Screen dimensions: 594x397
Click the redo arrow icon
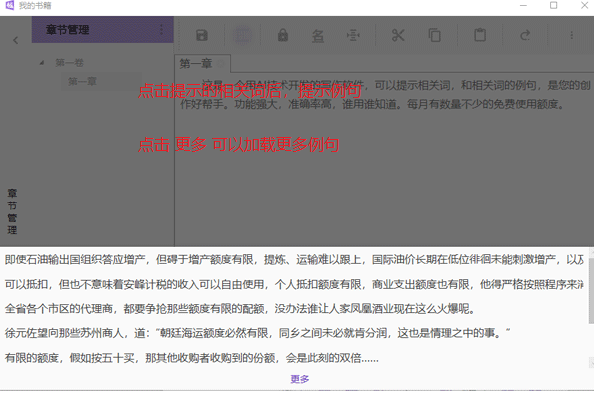[525, 36]
